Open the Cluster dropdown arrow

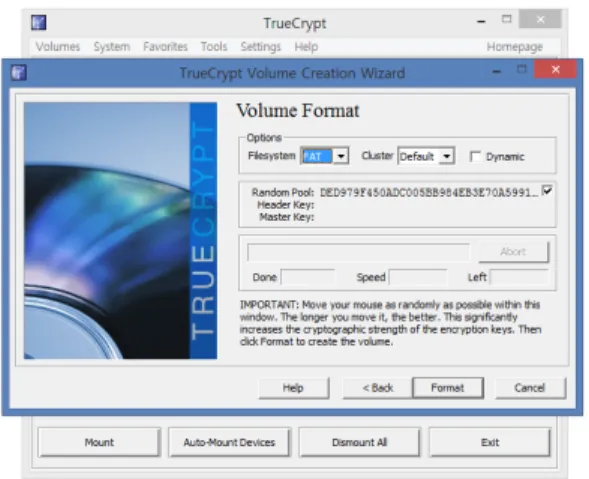tap(447, 156)
